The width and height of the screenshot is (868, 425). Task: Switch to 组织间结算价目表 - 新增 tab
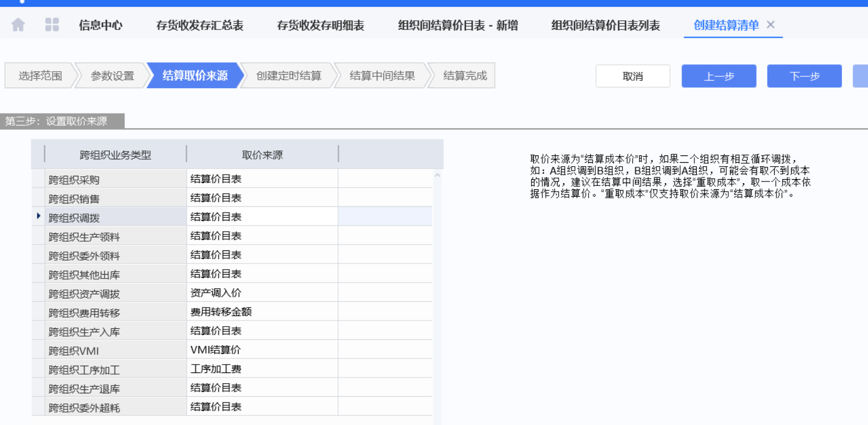tap(458, 25)
